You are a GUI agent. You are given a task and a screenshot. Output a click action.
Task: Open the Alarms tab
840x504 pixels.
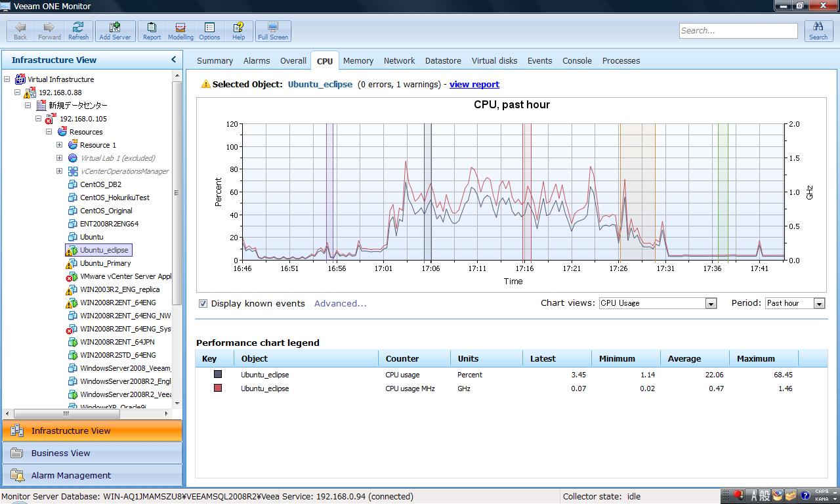[x=257, y=60]
